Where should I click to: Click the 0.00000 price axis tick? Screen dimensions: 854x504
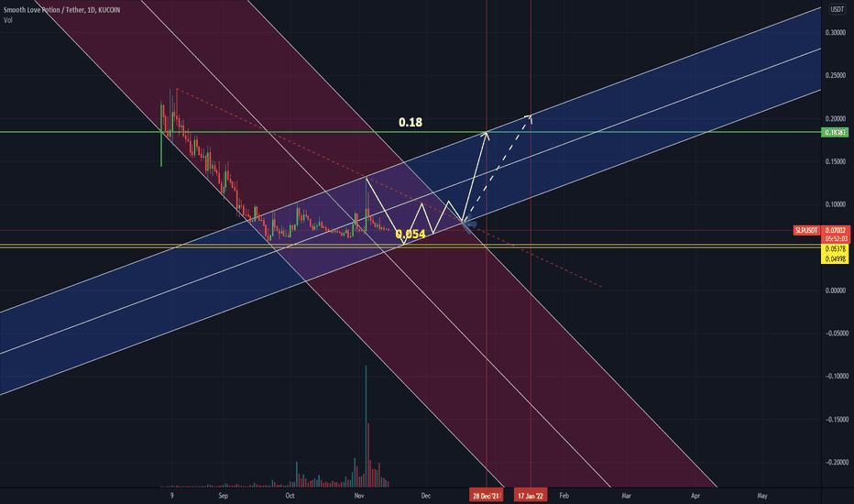tap(836, 291)
